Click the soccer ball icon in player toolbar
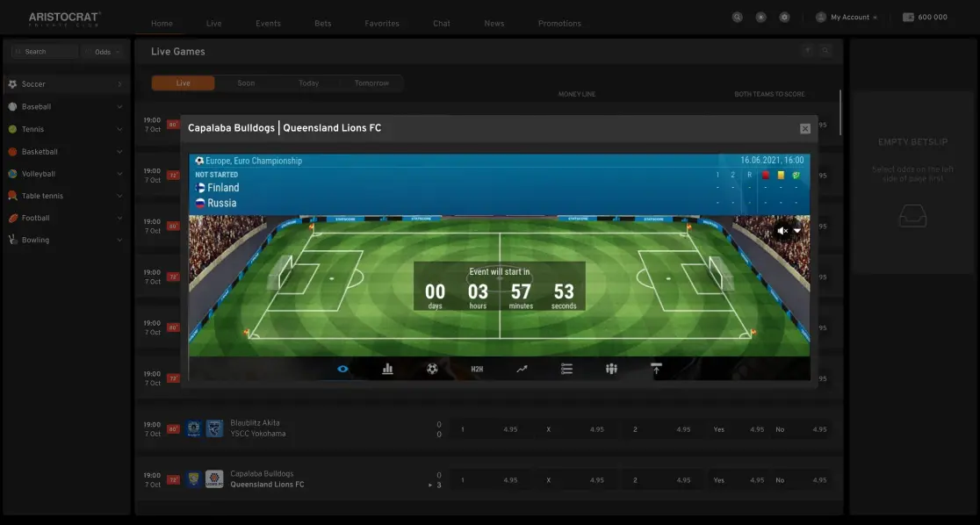The image size is (980, 525). coord(432,369)
